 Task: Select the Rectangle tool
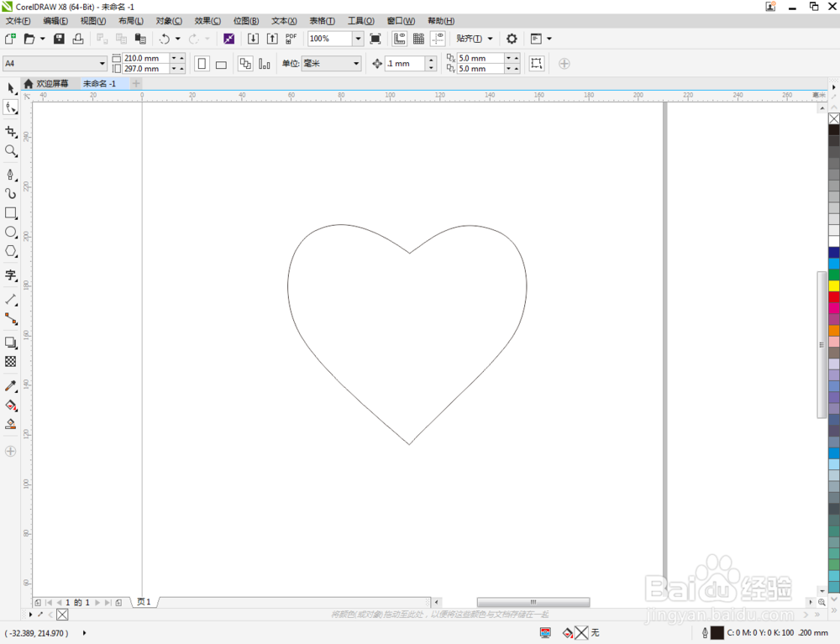coord(11,213)
